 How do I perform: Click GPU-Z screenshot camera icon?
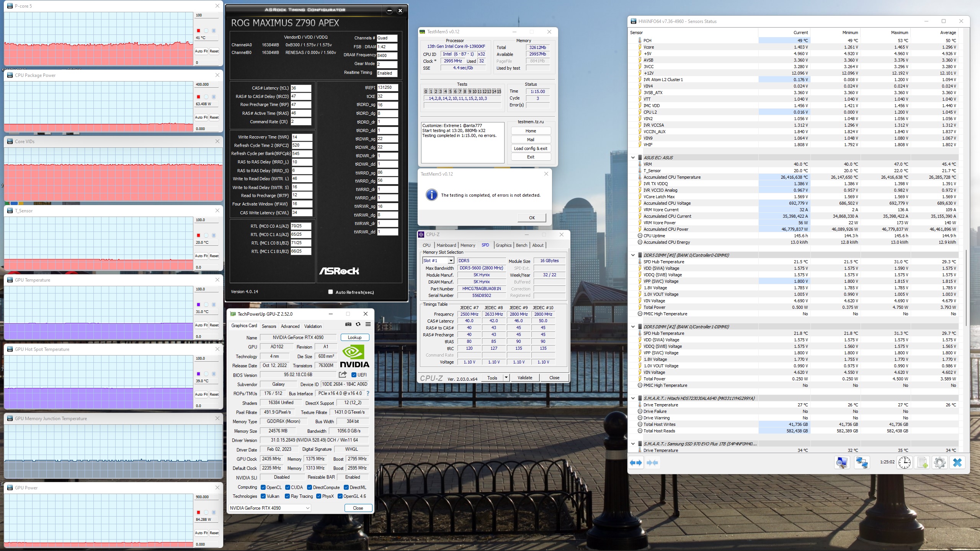coord(348,324)
